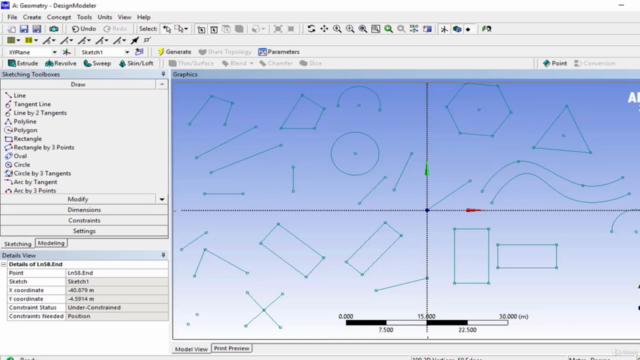This screenshot has width=640, height=360.
Task: Switch to the Print Preview tab
Action: click(231, 348)
